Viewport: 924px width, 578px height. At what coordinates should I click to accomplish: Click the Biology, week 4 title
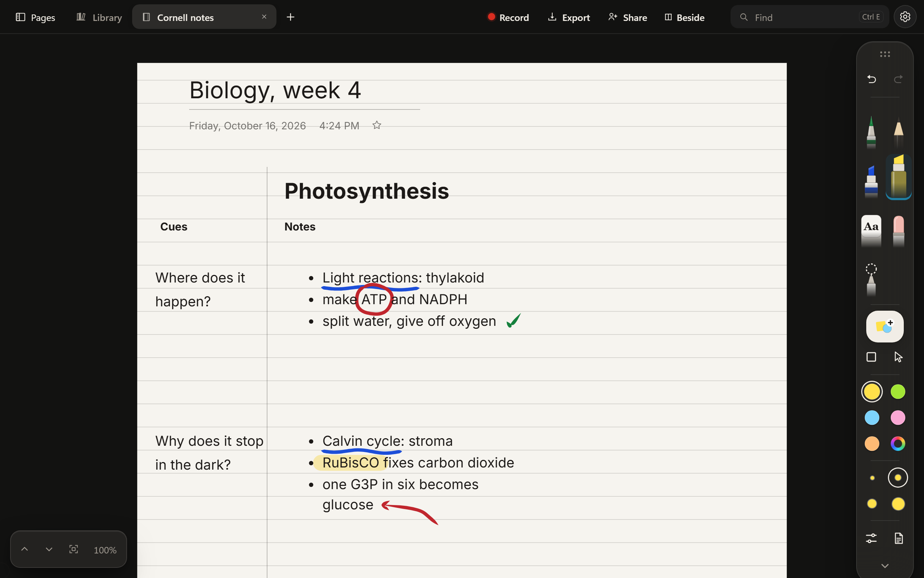(x=275, y=91)
